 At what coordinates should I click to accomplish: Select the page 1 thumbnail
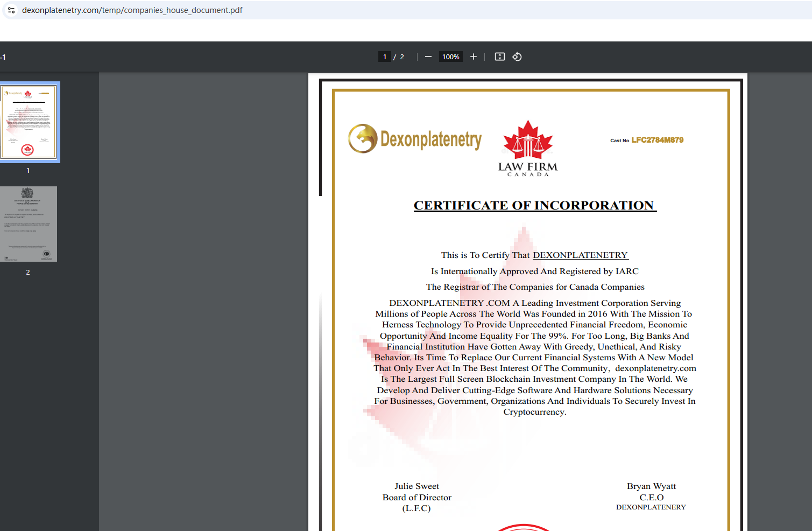pyautogui.click(x=29, y=122)
